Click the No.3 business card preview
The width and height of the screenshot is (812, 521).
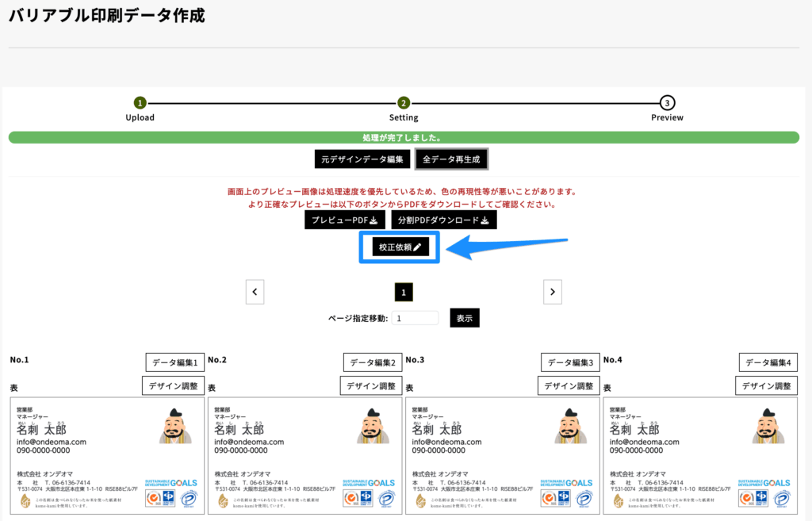point(502,456)
